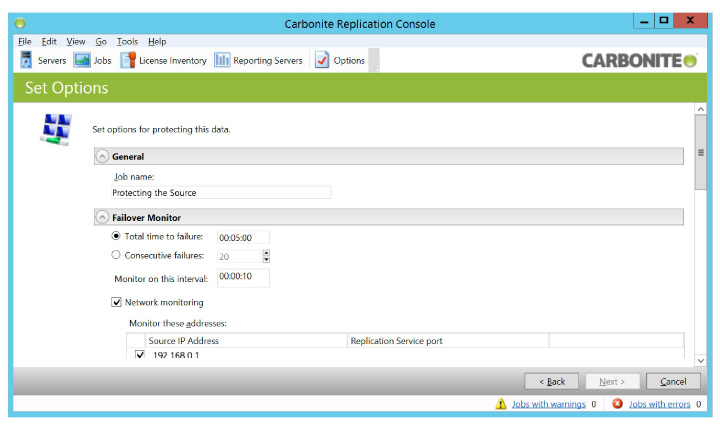
Task: Select Total time to failure radio button
Action: (x=116, y=236)
